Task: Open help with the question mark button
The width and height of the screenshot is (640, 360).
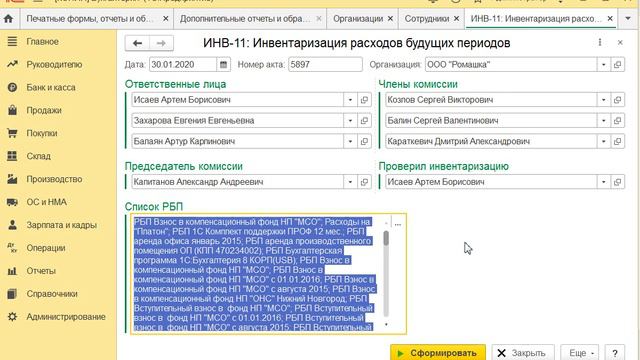Action: 615,353
